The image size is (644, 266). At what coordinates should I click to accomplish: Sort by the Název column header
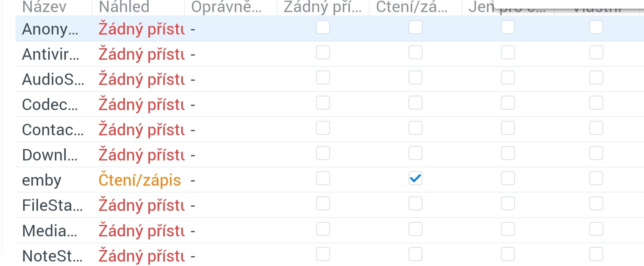point(44,7)
